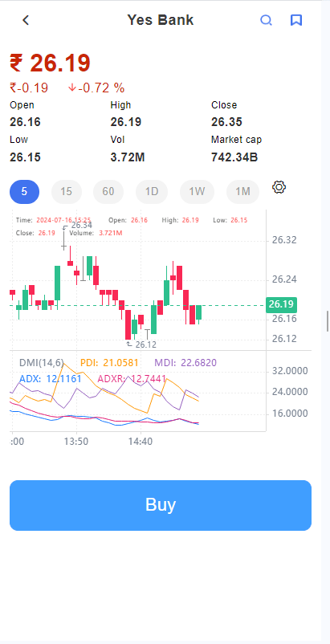Click the page scrollbar thumb at right edge

click(x=328, y=321)
